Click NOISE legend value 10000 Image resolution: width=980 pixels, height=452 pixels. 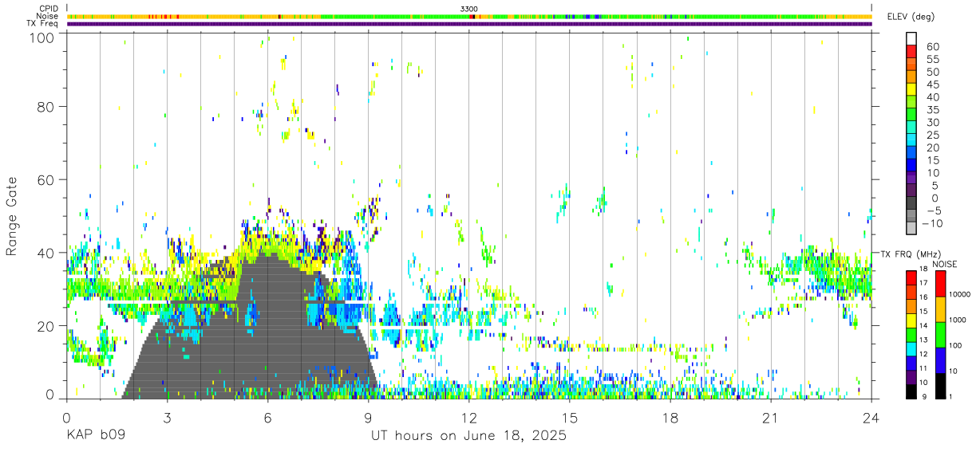[962, 294]
